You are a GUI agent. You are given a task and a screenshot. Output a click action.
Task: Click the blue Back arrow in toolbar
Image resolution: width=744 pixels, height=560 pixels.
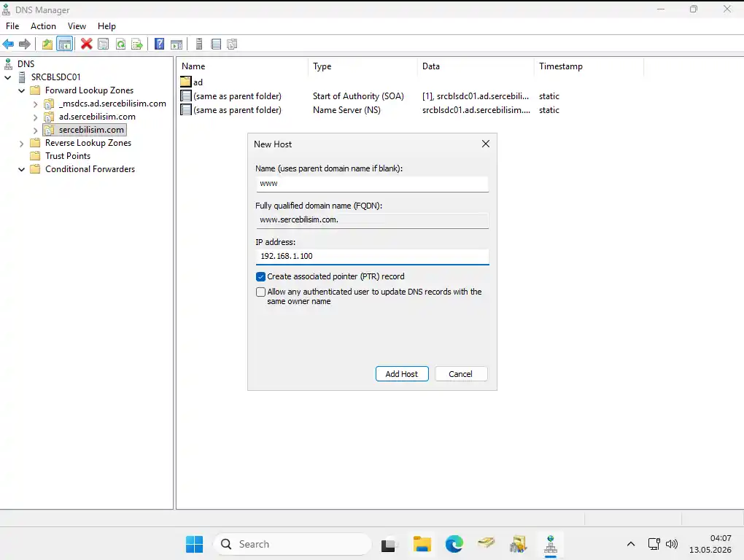click(8, 44)
